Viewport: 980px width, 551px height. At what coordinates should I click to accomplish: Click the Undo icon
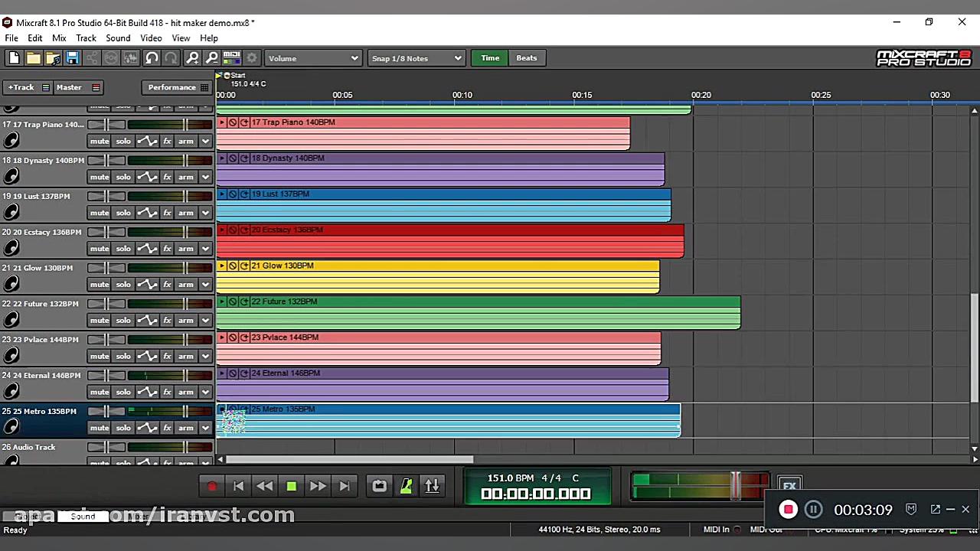click(x=152, y=57)
